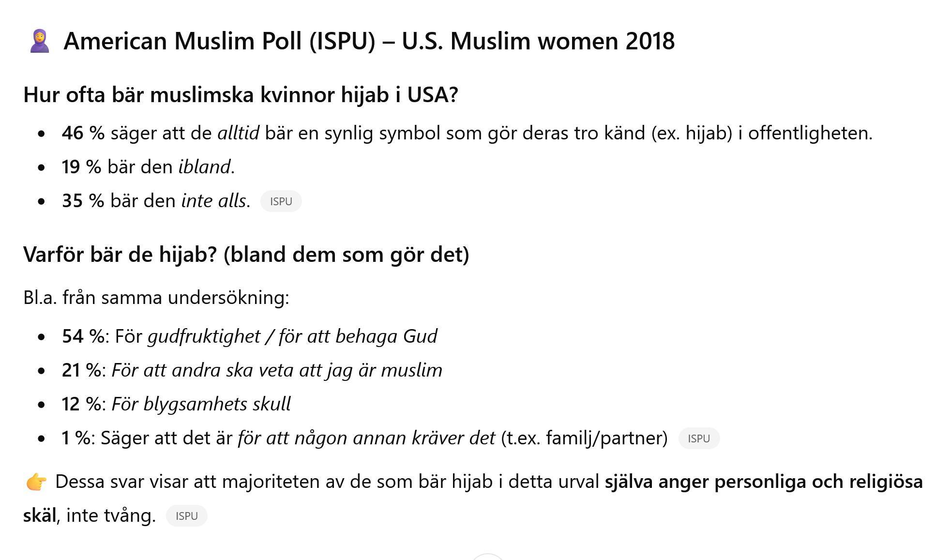The image size is (951, 560).
Task: Click the pointing finger emoji
Action: pos(36,482)
